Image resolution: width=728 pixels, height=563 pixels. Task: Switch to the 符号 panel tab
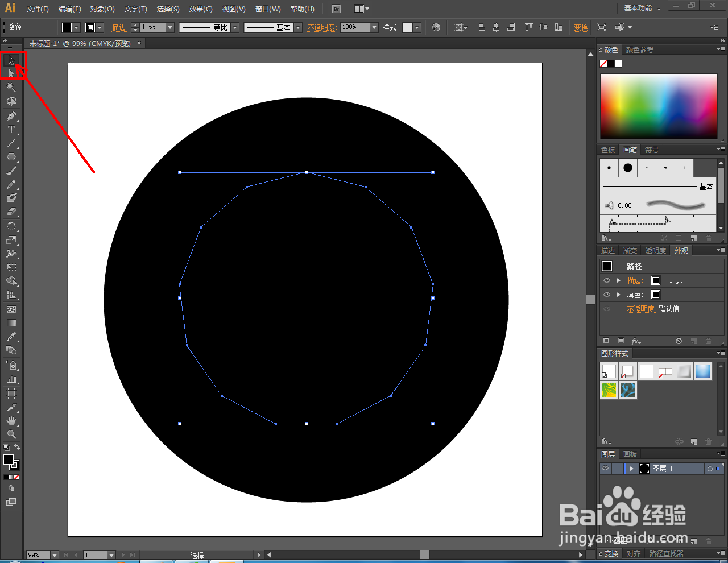[652, 150]
